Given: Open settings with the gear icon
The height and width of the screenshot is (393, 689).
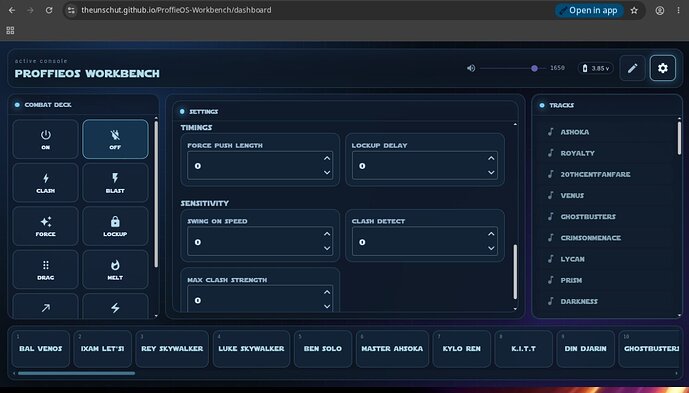Looking at the screenshot, I should [663, 68].
